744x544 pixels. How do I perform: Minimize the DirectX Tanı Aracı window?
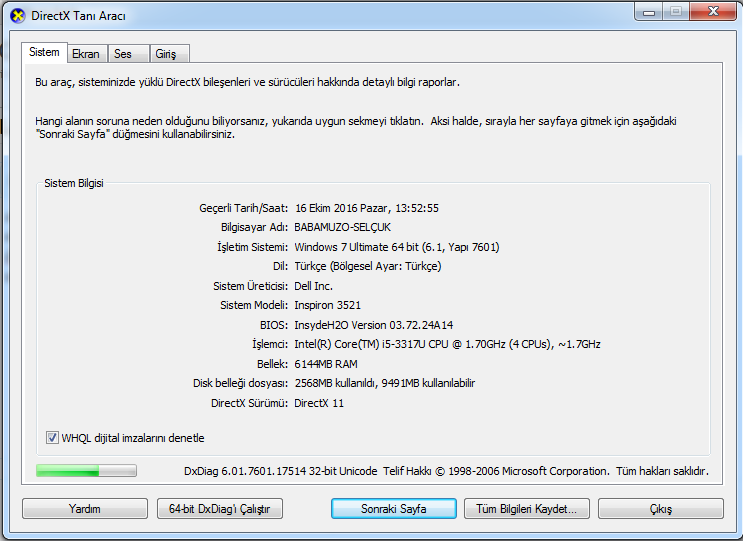click(649, 11)
